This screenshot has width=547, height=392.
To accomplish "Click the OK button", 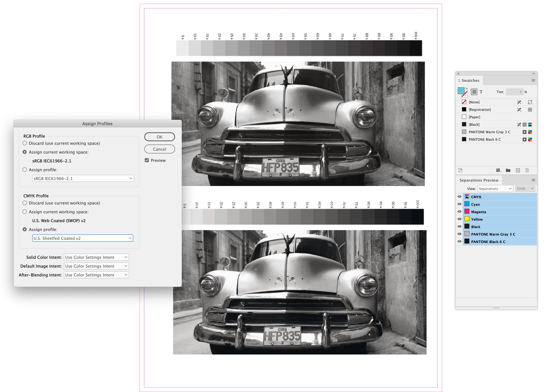I will tap(159, 137).
